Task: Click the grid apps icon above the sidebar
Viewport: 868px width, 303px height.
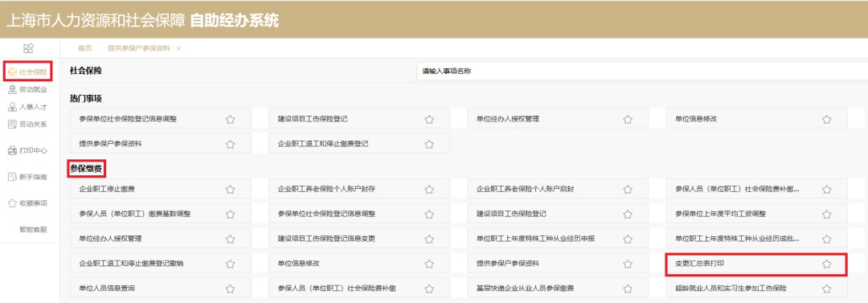Action: [x=28, y=48]
